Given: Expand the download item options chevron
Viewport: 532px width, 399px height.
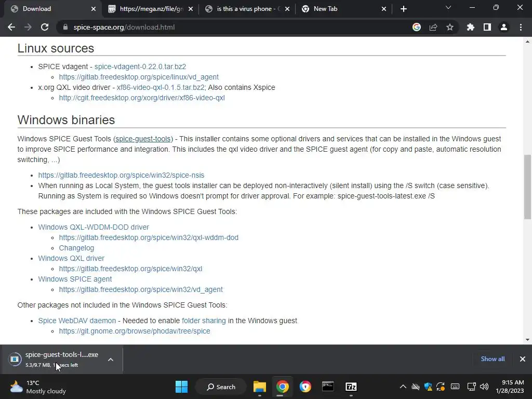Looking at the screenshot, I should [111, 360].
